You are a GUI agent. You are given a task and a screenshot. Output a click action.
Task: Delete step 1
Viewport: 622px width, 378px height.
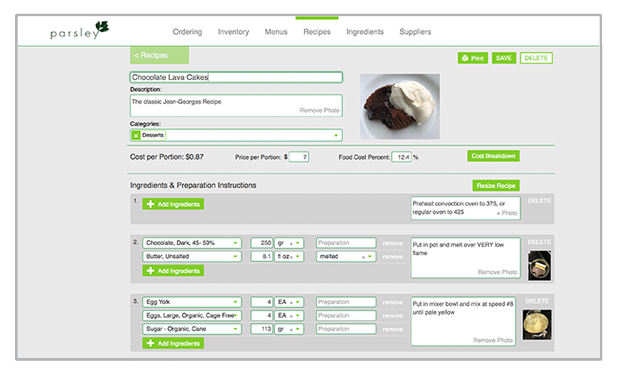pyautogui.click(x=539, y=201)
